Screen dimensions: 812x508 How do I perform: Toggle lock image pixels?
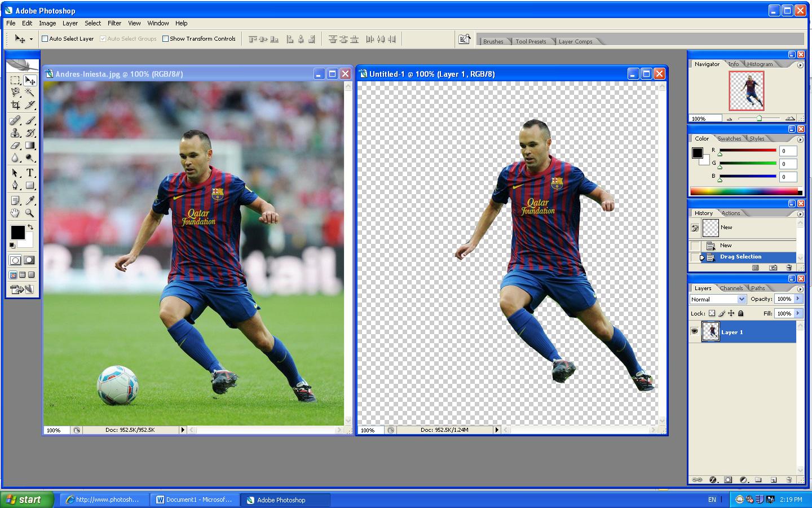pos(721,313)
